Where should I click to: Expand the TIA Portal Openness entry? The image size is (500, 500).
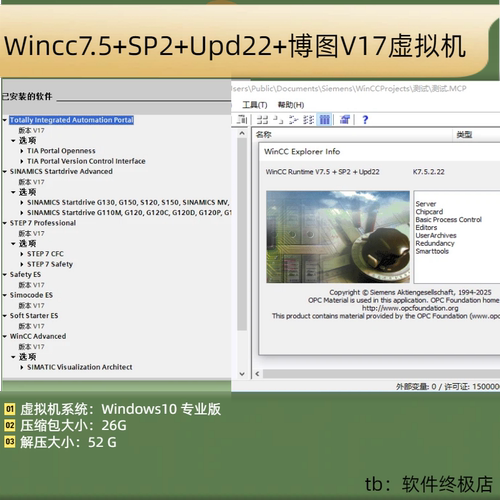coord(22,151)
